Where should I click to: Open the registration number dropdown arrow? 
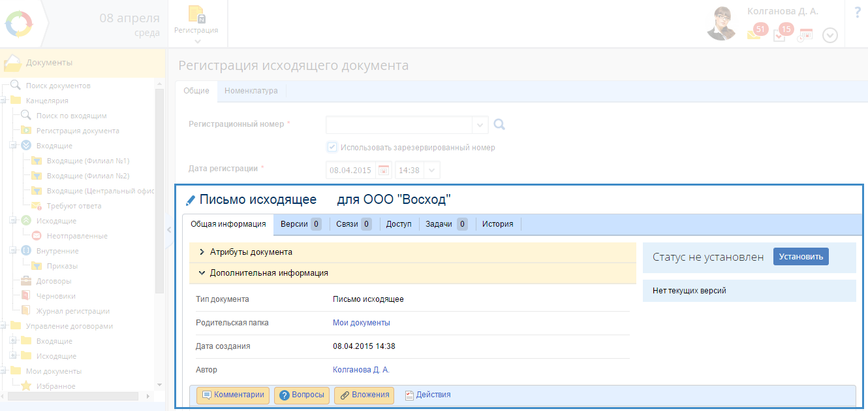click(480, 124)
